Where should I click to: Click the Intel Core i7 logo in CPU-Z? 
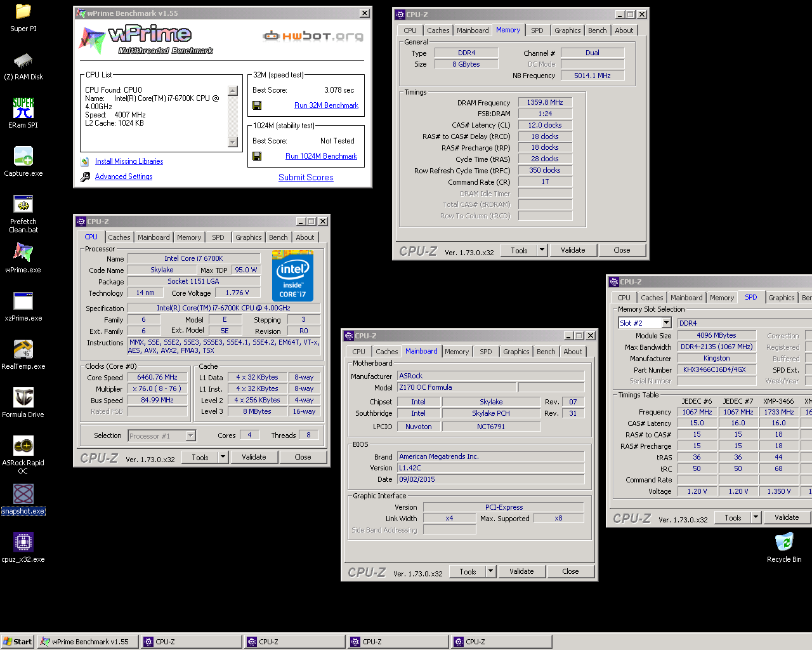[x=292, y=275]
